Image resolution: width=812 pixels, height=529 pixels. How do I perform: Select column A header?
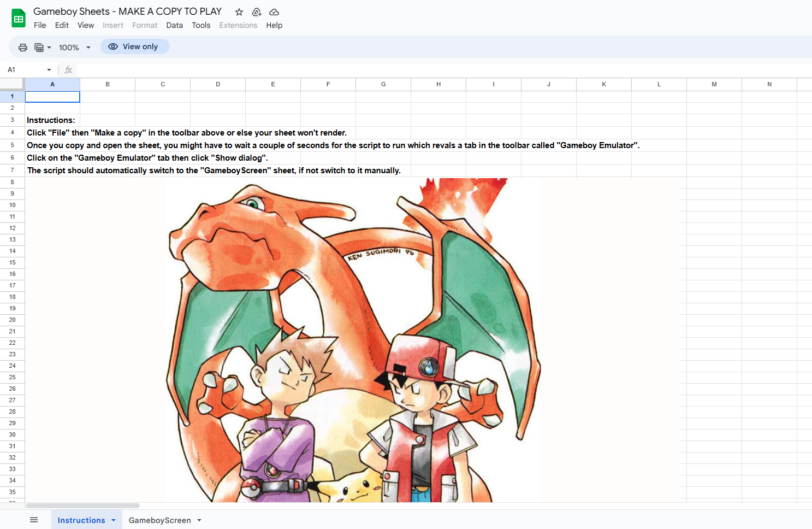click(x=52, y=84)
